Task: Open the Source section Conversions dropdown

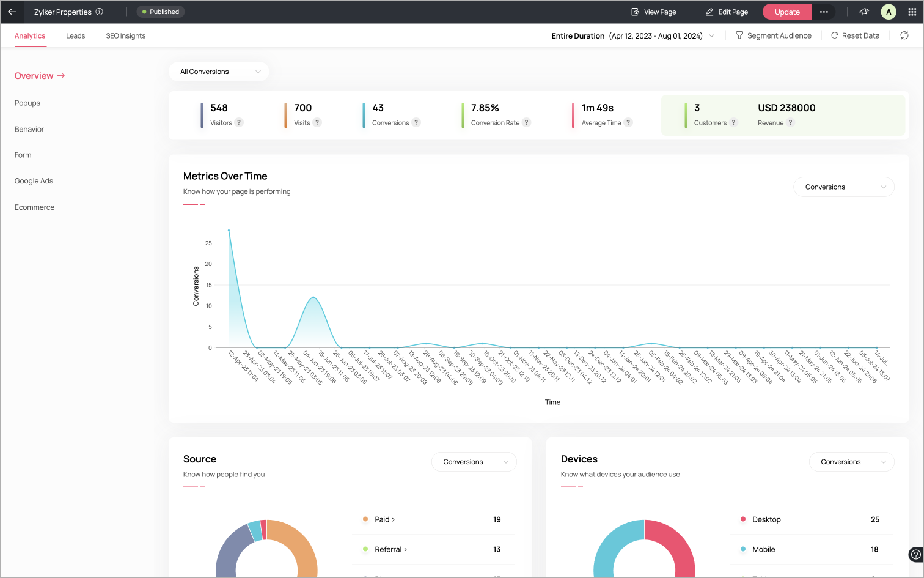Action: coord(474,462)
